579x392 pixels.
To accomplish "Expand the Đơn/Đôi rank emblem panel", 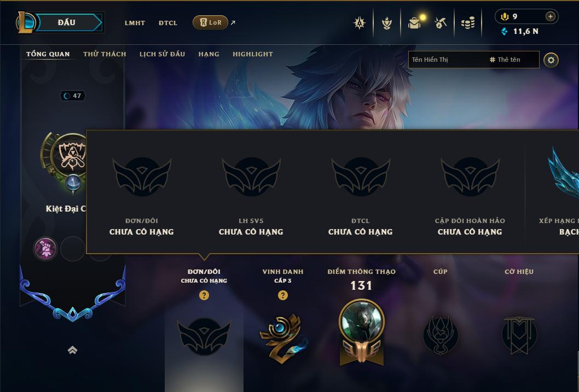I will (204, 336).
